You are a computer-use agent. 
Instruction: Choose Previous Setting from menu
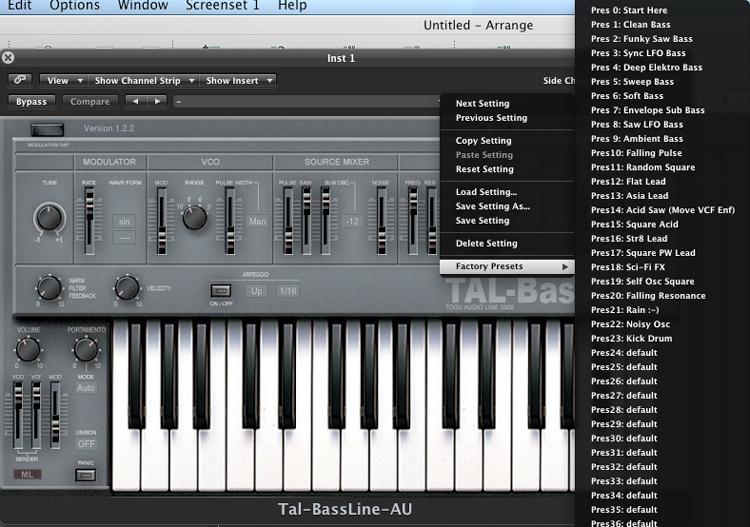[x=491, y=118]
